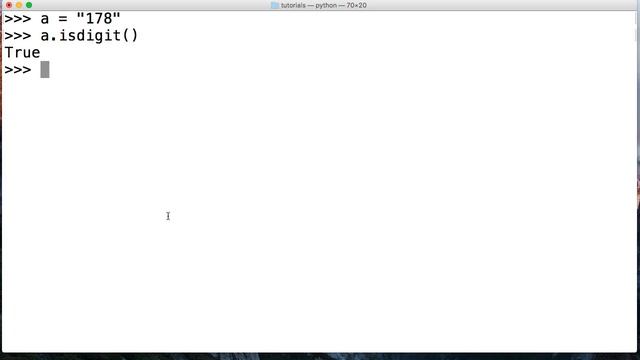Click the yellow minimize window button
This screenshot has height=360, width=640.
click(19, 5)
